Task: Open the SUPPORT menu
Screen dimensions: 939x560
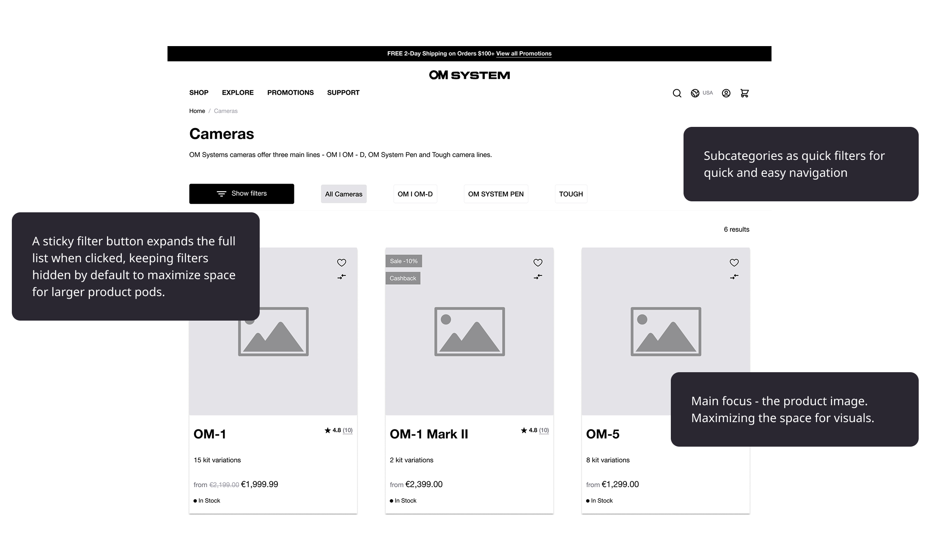Action: coord(343,93)
